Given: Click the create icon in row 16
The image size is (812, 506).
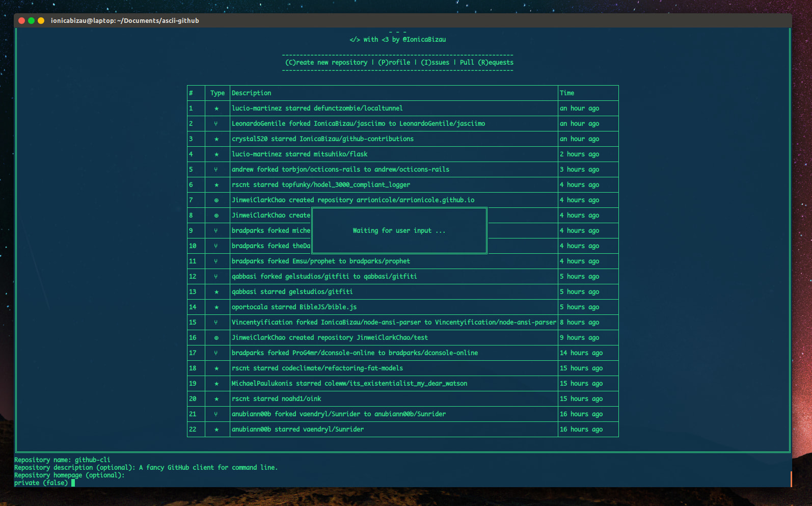Looking at the screenshot, I should click(216, 338).
